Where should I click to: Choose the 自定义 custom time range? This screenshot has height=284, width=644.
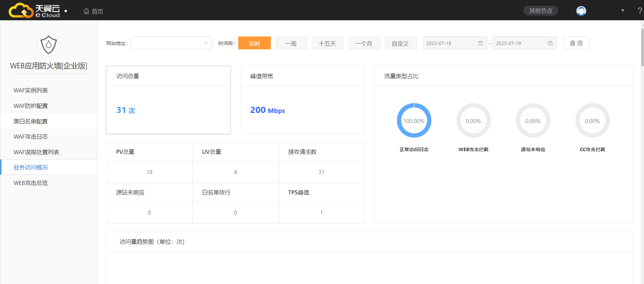tap(400, 43)
